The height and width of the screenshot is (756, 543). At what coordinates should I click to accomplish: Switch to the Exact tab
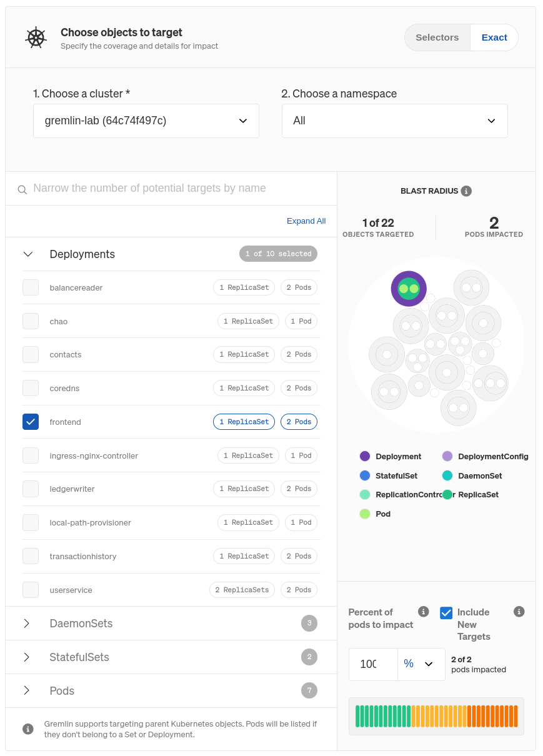494,37
